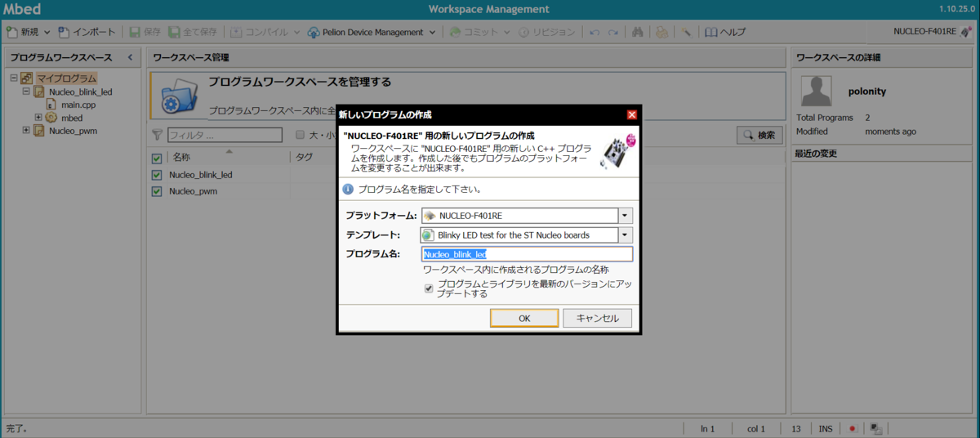Click the コンパイル toolbar button

(x=260, y=32)
